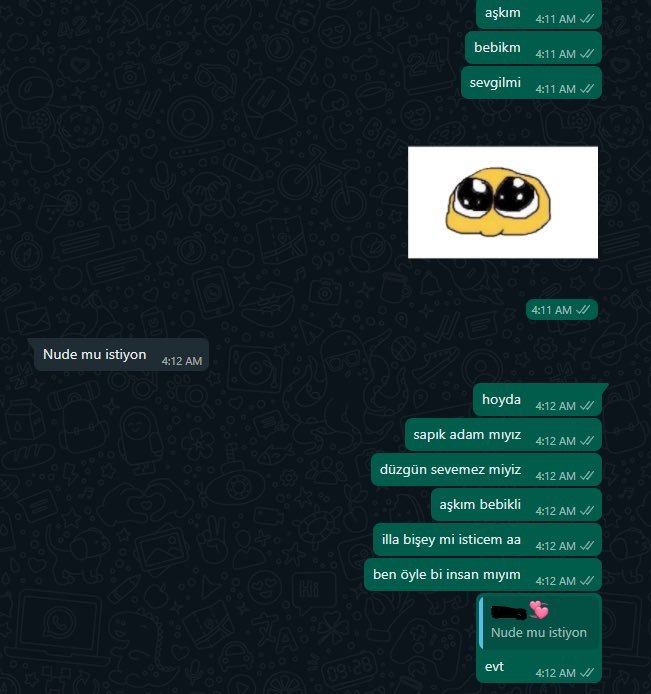Click the "ben öyle bi insan mıyım" message

(x=483, y=574)
